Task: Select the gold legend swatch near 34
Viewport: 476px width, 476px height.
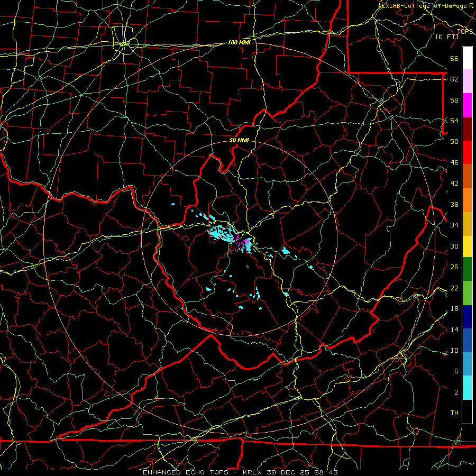Action: [467, 224]
